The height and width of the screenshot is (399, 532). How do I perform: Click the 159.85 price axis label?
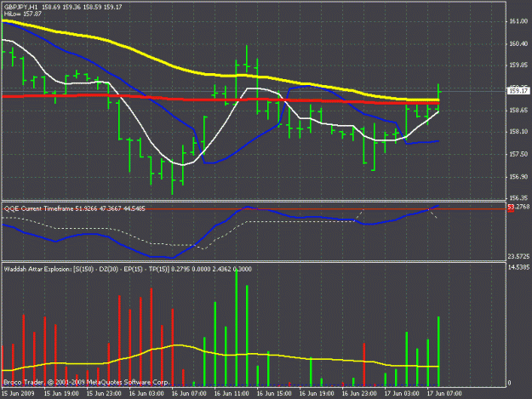tap(518, 66)
